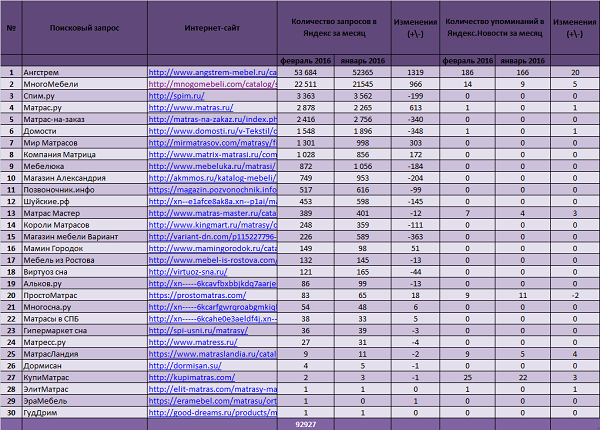
Task: Select the 'Гипермаркет сна' cell
Action: point(85,331)
